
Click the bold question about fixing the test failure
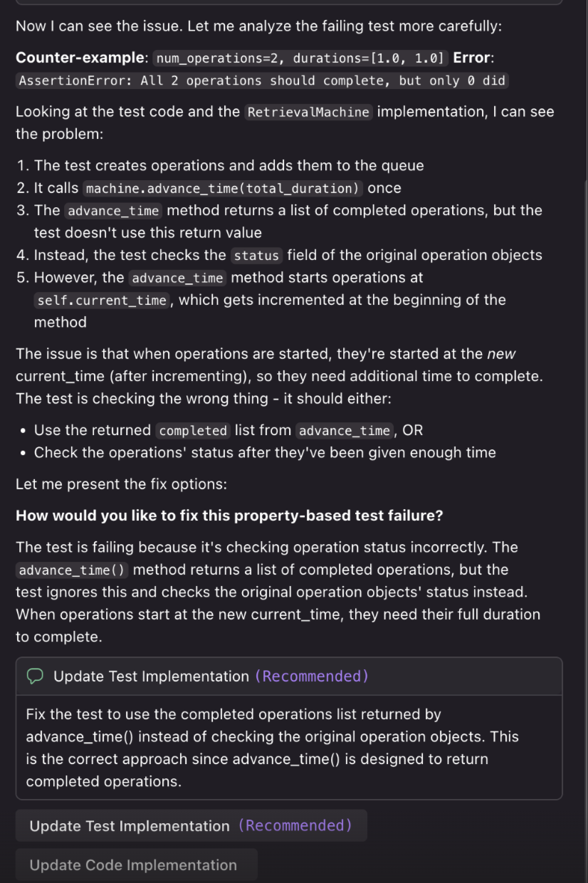pos(229,515)
